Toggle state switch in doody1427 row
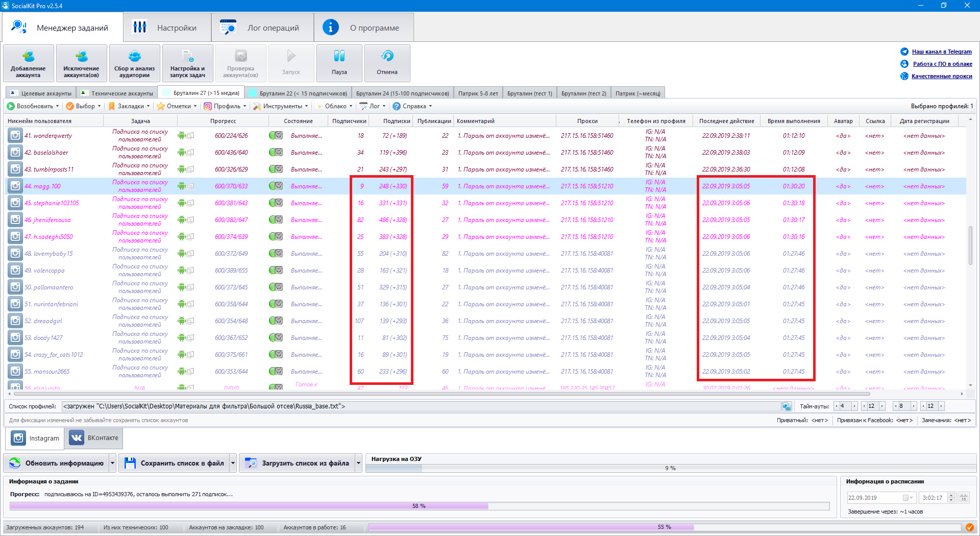 (276, 337)
